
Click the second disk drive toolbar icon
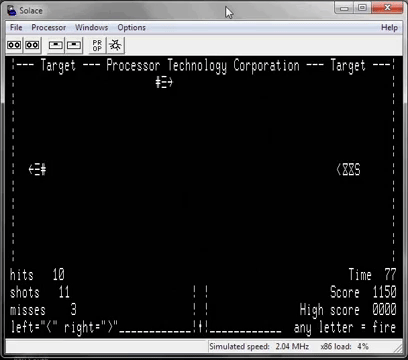coord(74,45)
